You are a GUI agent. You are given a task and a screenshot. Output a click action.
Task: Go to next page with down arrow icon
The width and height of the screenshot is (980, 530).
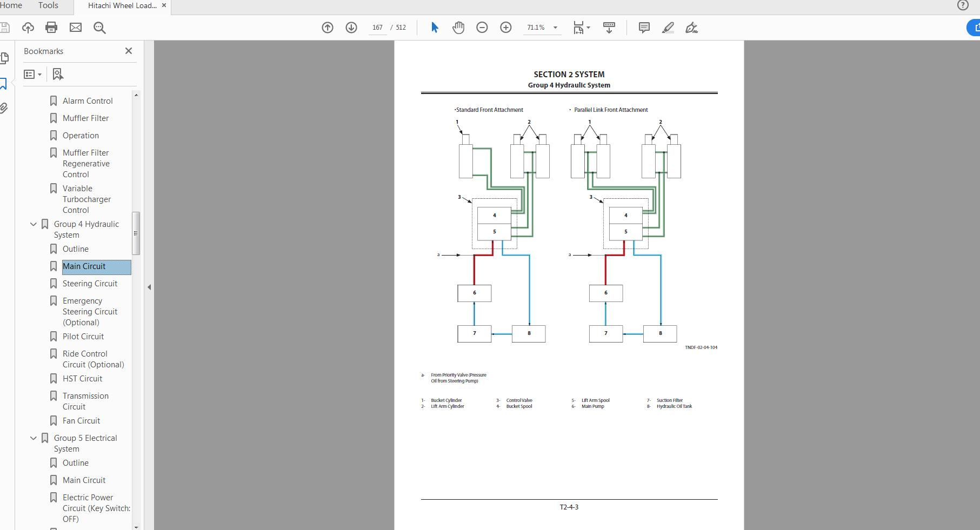351,27
